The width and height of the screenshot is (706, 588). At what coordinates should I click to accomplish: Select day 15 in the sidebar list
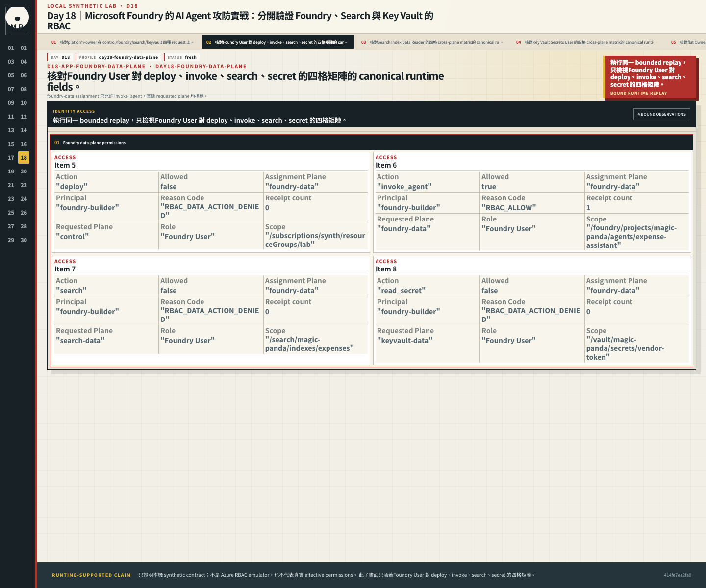[x=11, y=144]
